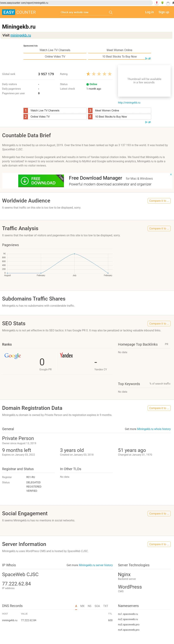Click the July point on Pageviews chart
Viewport: 174px width, 644px height.
pyautogui.click(x=74, y=254)
